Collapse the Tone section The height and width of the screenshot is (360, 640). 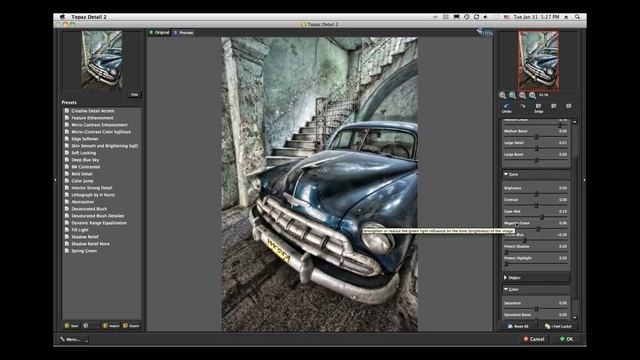tap(506, 174)
